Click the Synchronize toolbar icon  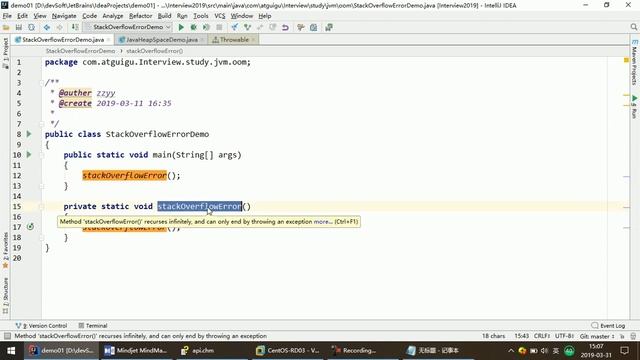tap(31, 27)
